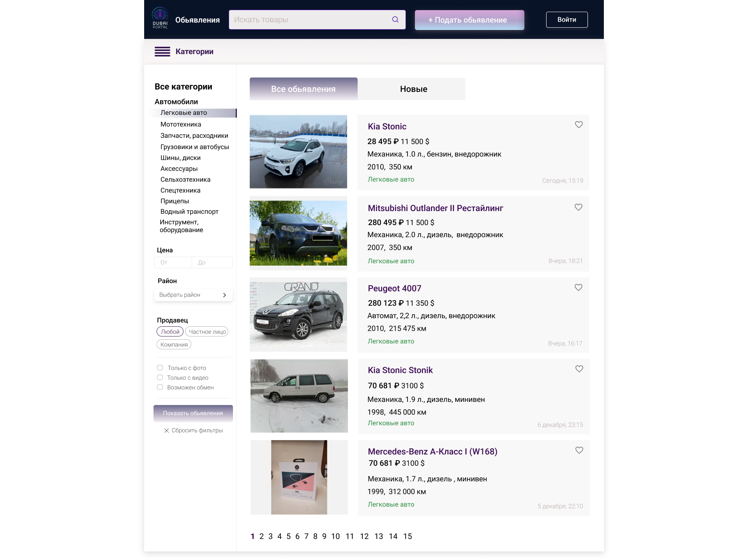The image size is (748, 560).
Task: Switch to the Все объявления tab
Action: coord(303,89)
